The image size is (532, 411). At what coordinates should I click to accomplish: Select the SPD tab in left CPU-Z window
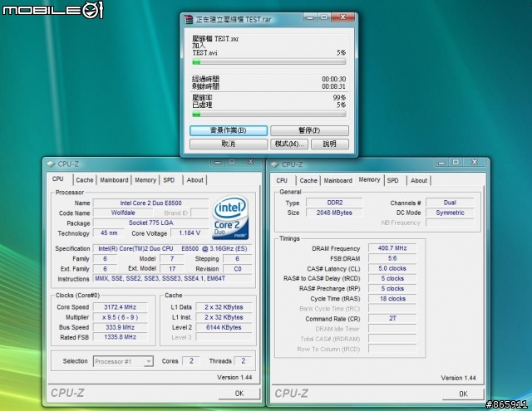[169, 180]
